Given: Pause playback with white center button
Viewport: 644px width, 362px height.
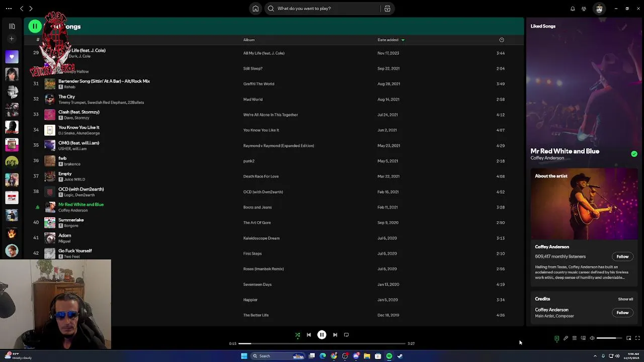Looking at the screenshot, I should coord(321,335).
